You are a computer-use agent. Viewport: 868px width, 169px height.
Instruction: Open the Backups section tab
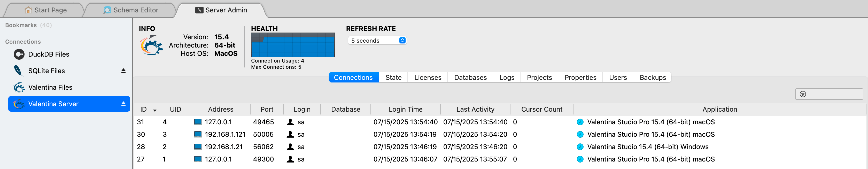[x=653, y=78]
